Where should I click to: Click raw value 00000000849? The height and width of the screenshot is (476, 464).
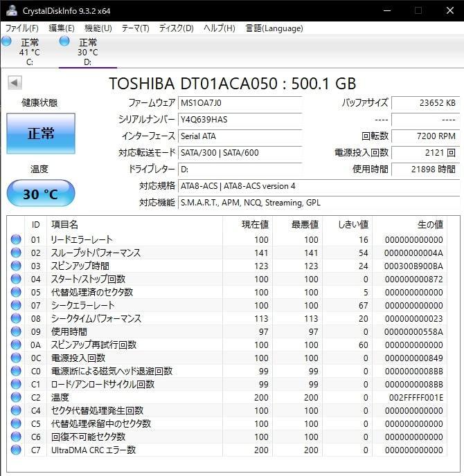coord(414,358)
